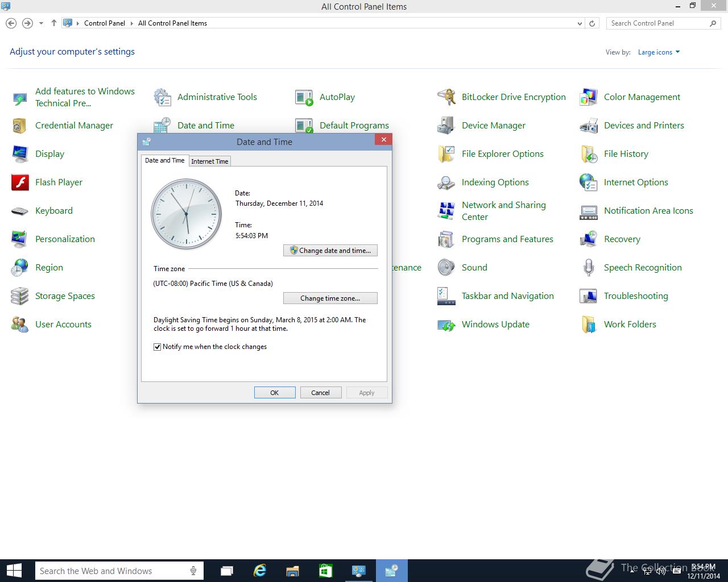This screenshot has width=728, height=582.
Task: Open Add features to Windows Technical Preview icon
Action: click(20, 97)
